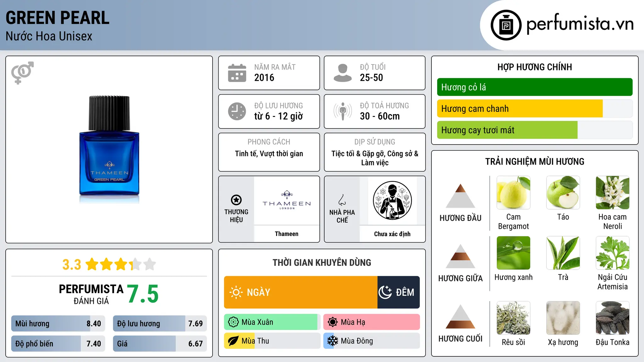Screen dimensions: 644x362
Task: Open the Ngải Cứu Artemisia note image
Action: click(613, 253)
